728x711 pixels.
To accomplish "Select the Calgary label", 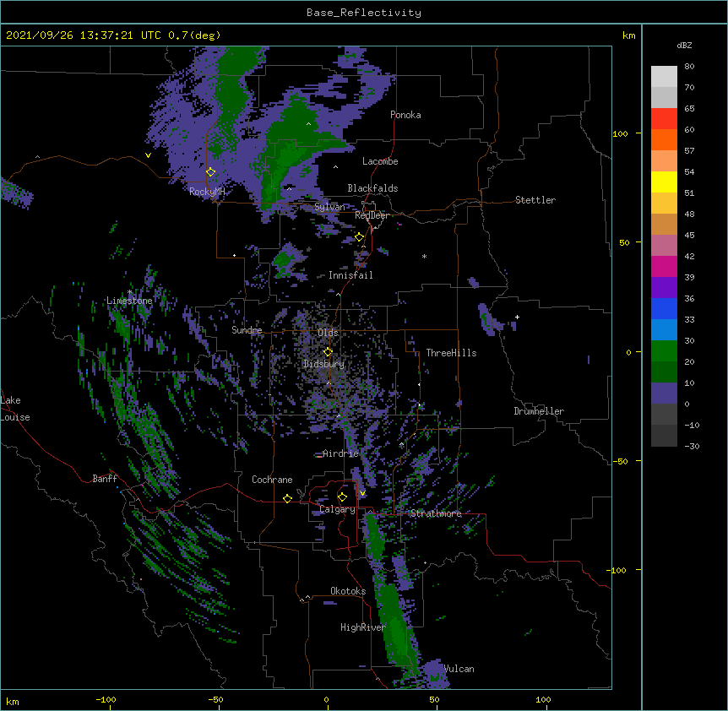I will pos(338,509).
